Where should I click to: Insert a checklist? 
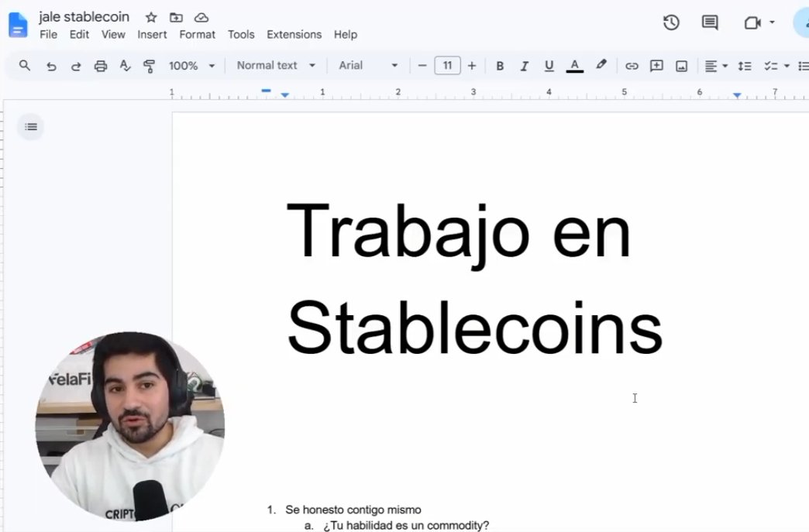click(770, 66)
